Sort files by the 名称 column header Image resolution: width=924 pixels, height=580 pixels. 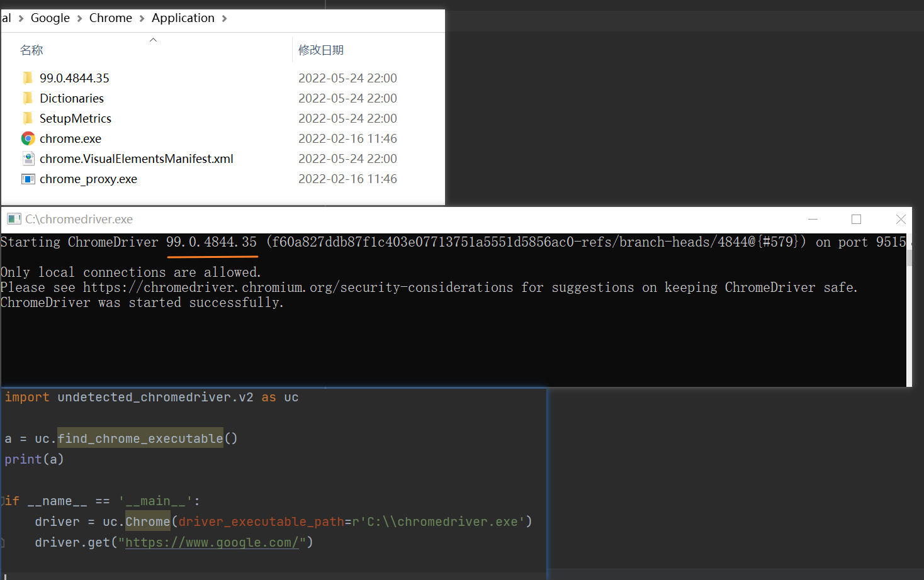tap(31, 50)
